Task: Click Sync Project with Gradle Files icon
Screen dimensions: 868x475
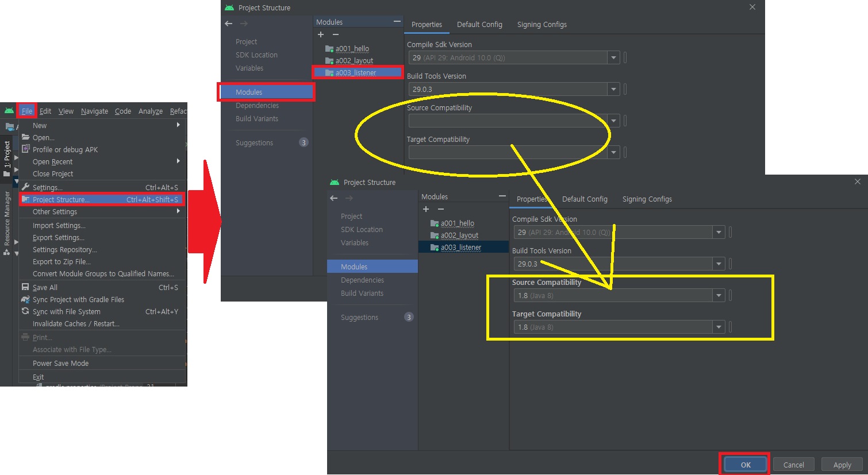Action: click(x=25, y=299)
